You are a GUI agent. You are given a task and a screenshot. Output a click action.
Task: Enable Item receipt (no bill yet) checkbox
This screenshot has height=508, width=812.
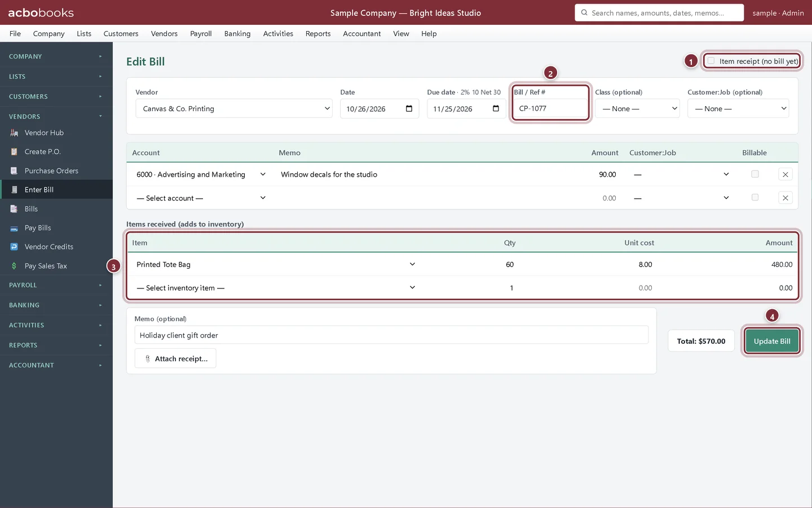point(711,61)
